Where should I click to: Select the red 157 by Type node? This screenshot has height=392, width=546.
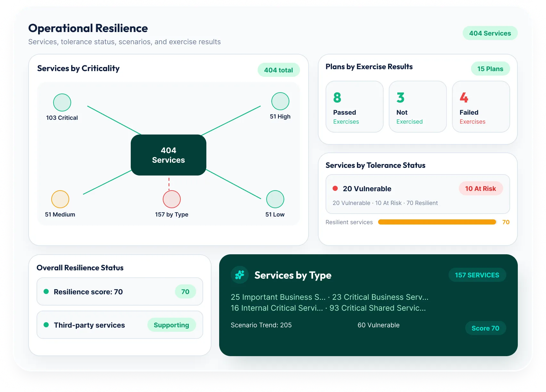point(172,199)
